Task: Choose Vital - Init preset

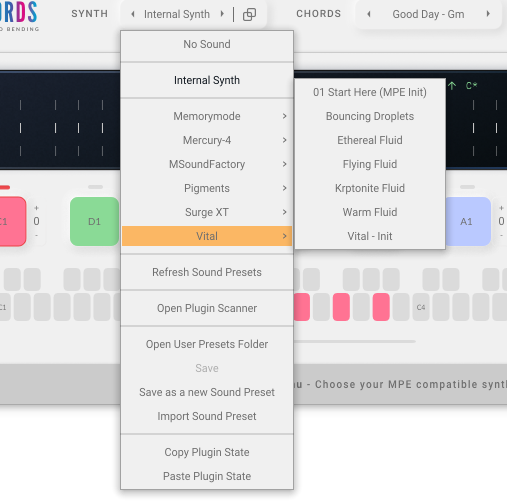Action: tap(370, 236)
